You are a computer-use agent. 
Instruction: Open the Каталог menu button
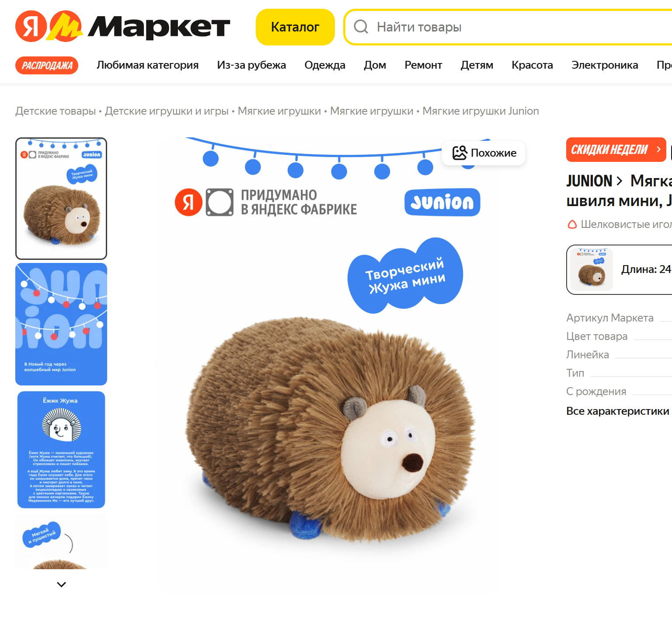[295, 27]
